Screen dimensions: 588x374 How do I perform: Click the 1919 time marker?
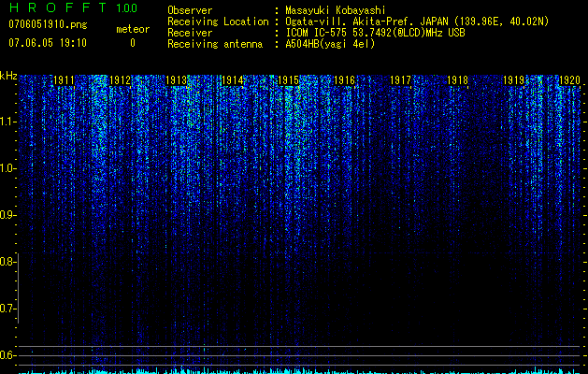[x=513, y=80]
